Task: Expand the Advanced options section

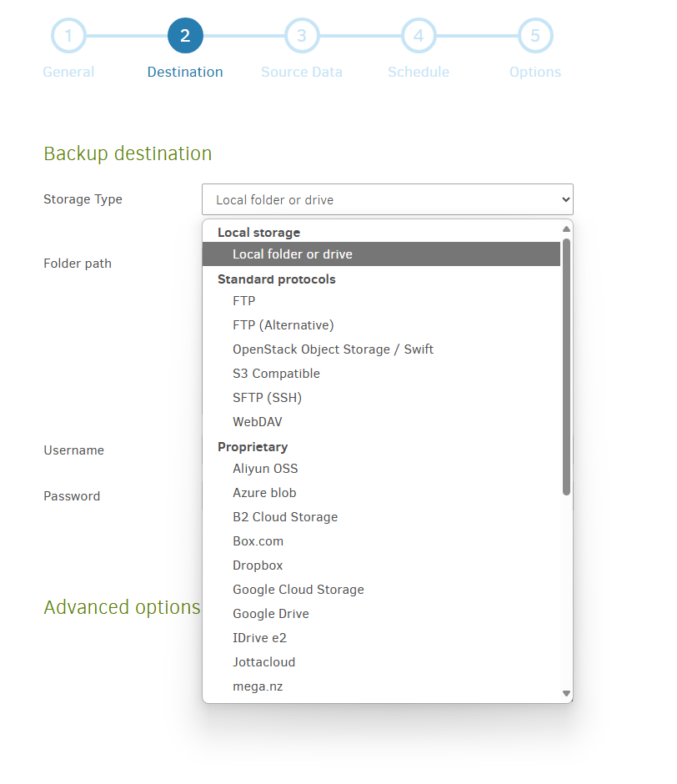Action: [x=122, y=607]
